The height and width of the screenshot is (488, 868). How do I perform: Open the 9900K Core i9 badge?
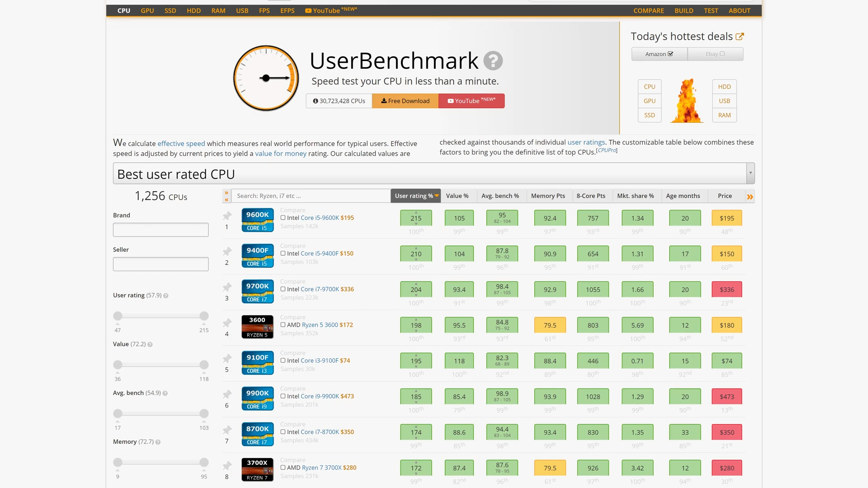pyautogui.click(x=257, y=399)
